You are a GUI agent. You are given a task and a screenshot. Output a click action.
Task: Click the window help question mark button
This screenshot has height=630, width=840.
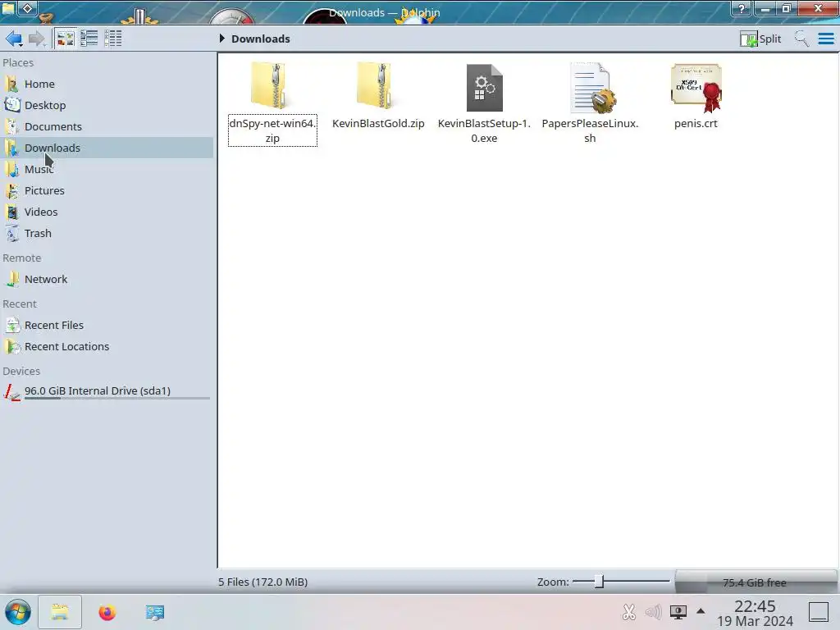pyautogui.click(x=742, y=8)
